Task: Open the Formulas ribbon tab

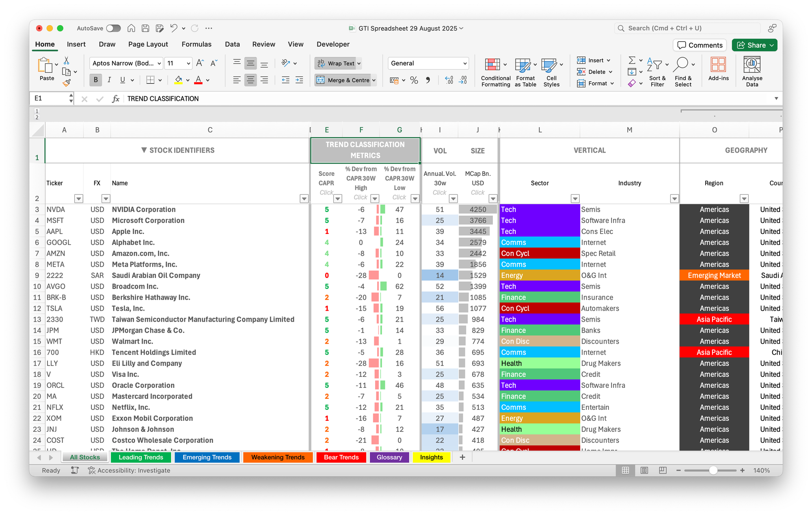Action: [x=197, y=44]
